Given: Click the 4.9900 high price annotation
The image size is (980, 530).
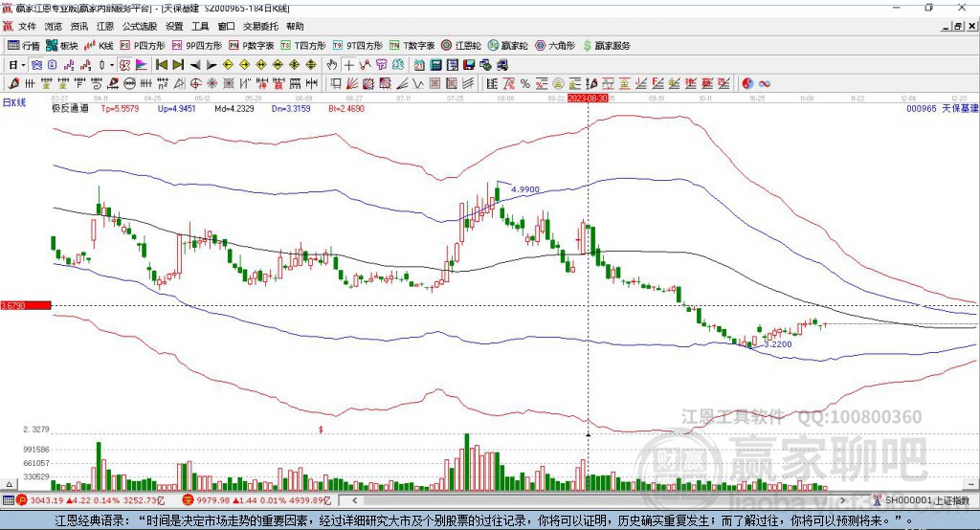Looking at the screenshot, I should coord(525,189).
